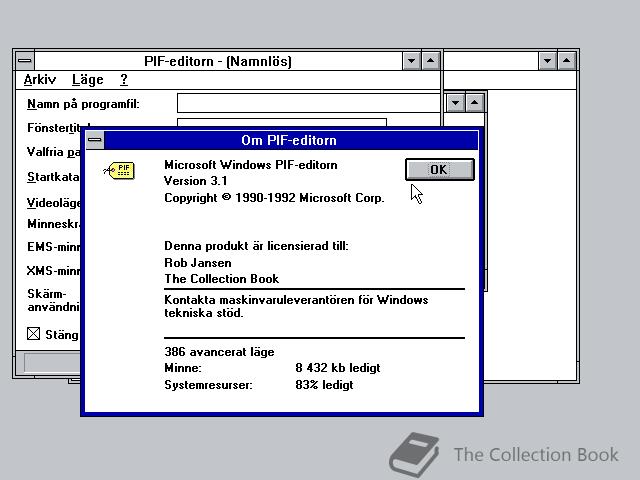The image size is (640, 480).
Task: Click the '386 avancerat läge' text
Action: 219,352
